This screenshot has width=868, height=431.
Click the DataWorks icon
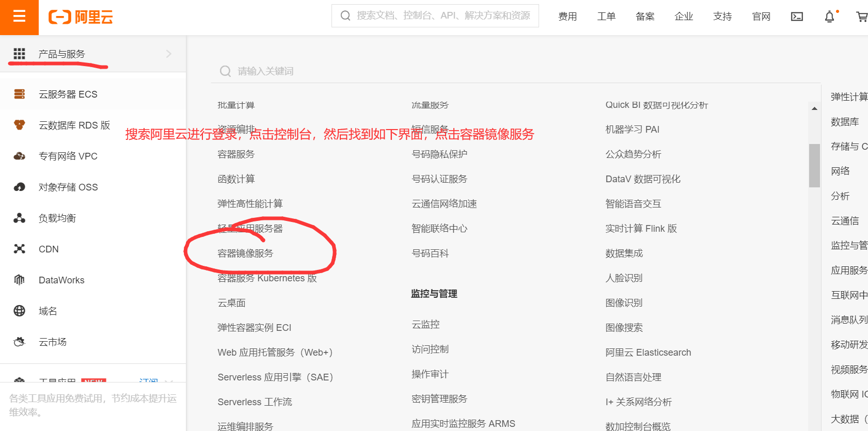tap(19, 280)
